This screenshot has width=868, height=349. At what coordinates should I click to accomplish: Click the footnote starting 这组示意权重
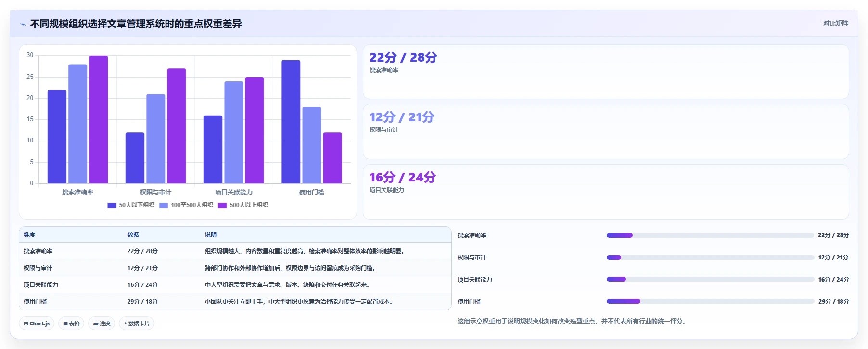click(572, 321)
